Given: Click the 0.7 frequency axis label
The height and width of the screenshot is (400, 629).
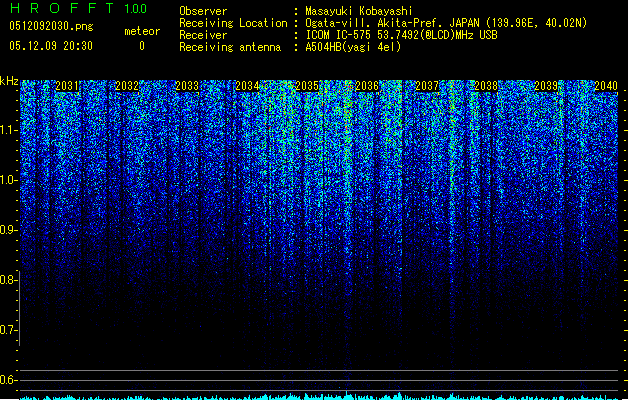Looking at the screenshot, I should (x=8, y=330).
